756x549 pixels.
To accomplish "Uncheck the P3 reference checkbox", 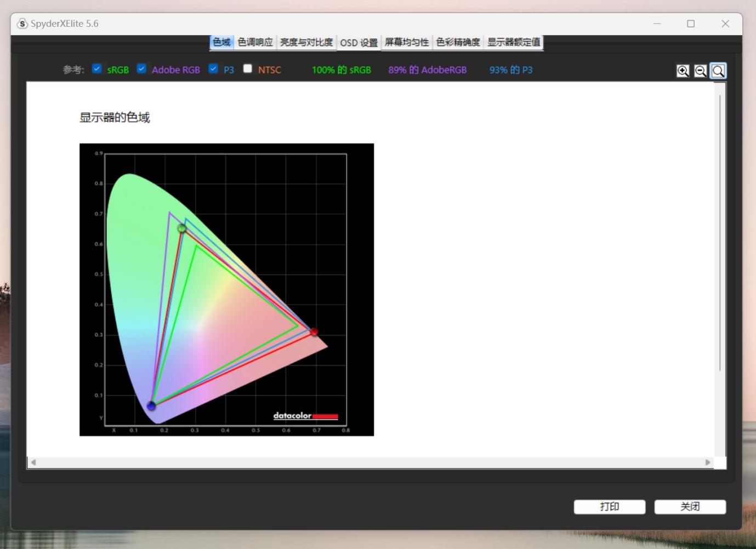I will [x=213, y=68].
